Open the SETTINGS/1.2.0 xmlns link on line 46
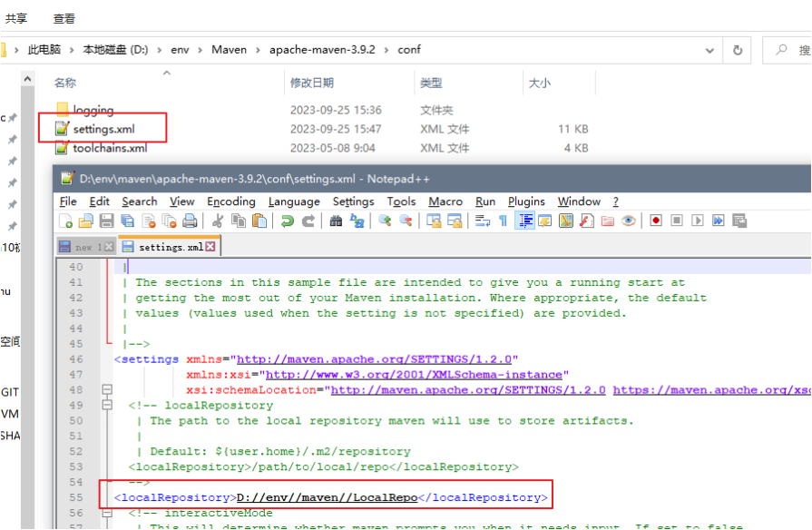This screenshot has width=812, height=530. (374, 359)
